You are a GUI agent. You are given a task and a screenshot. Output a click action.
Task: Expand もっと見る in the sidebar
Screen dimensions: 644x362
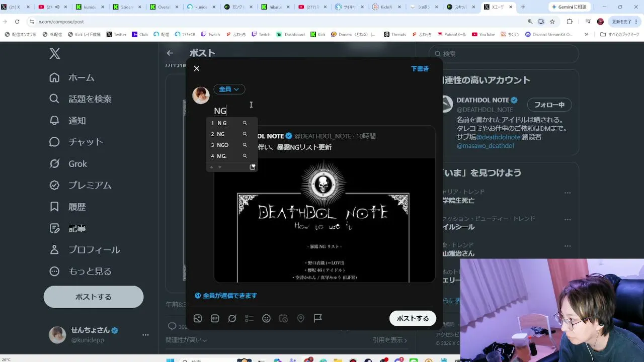tap(80, 271)
